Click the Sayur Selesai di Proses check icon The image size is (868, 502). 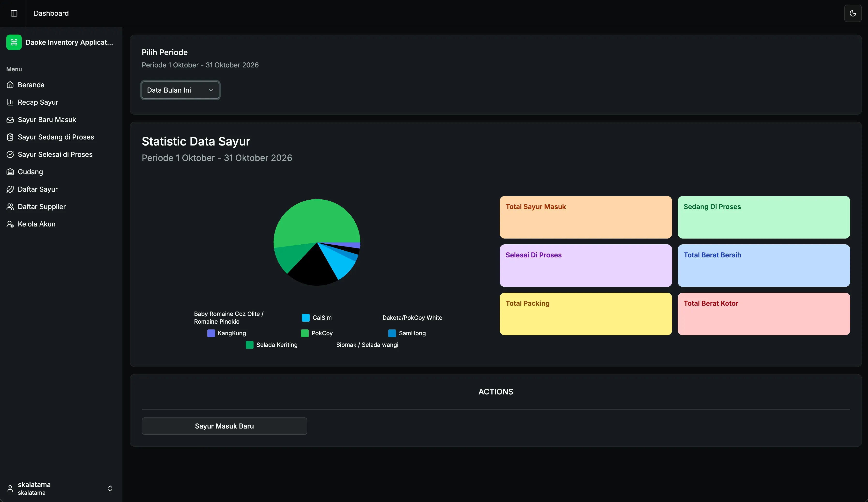click(10, 154)
